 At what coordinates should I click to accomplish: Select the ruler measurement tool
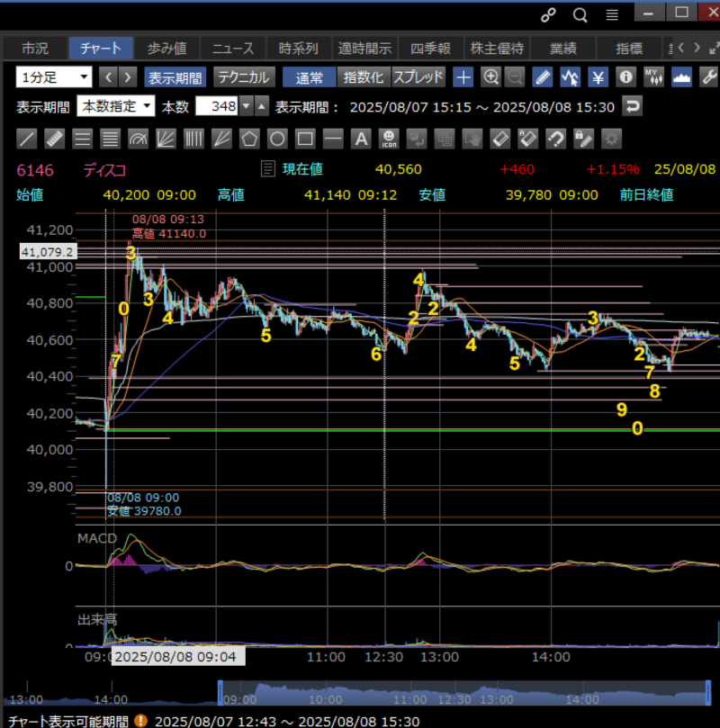tap(54, 139)
